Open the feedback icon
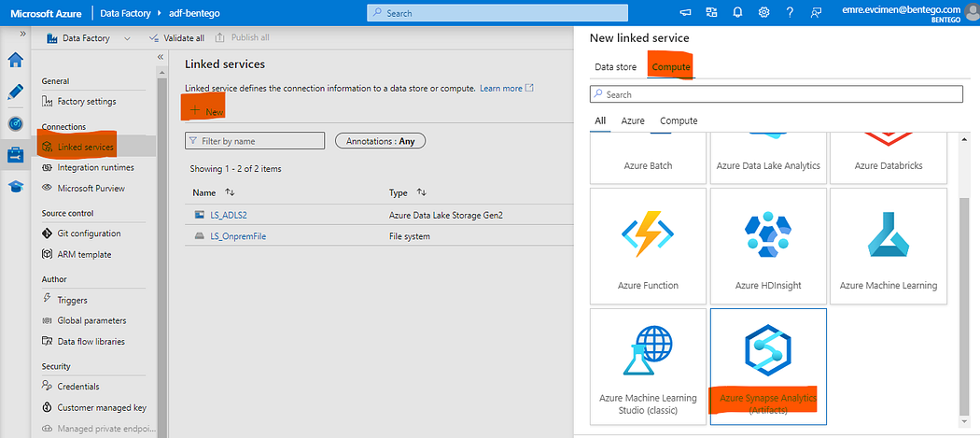The image size is (980, 438). click(x=816, y=12)
